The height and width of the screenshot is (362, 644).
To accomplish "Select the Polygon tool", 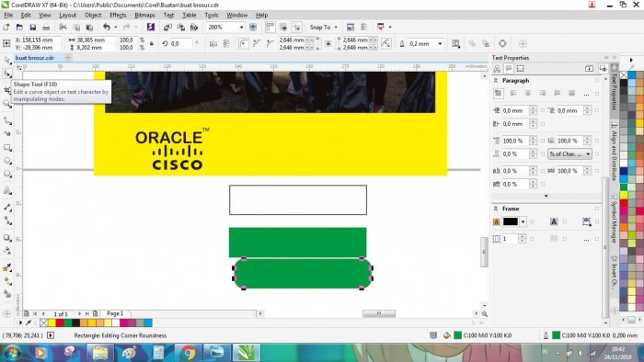I will coord(7,175).
